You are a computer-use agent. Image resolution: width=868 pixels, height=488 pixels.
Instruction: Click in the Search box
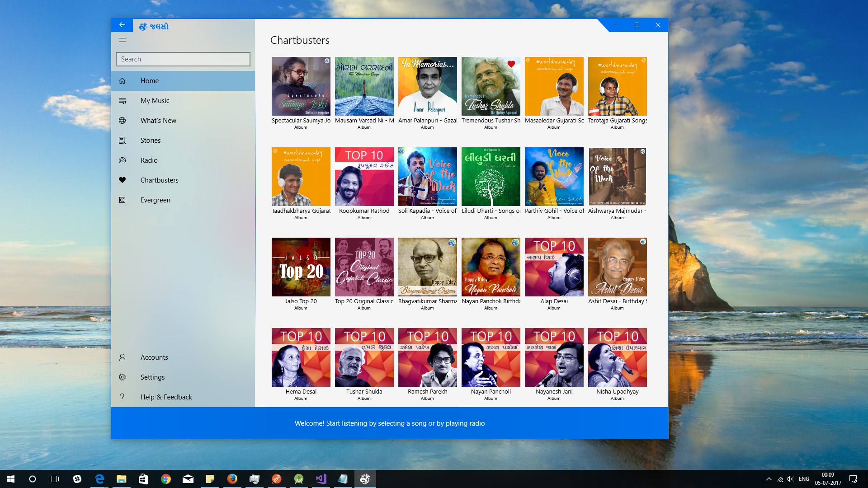pos(183,59)
